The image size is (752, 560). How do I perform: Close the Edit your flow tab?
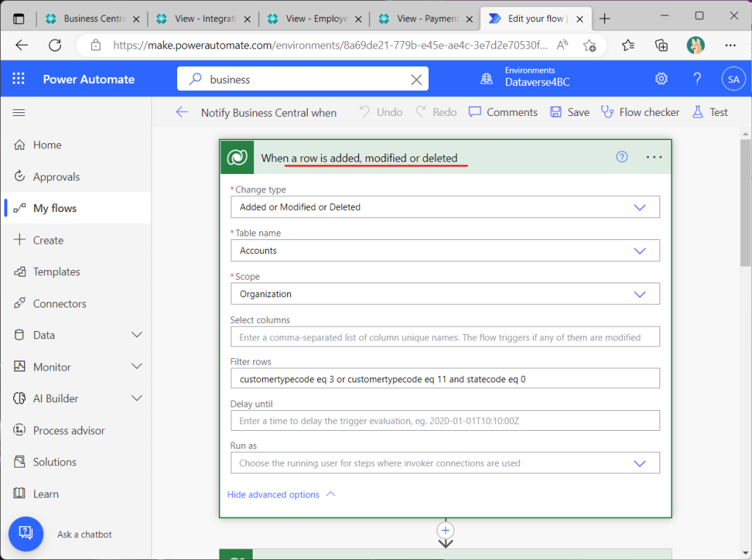coord(579,19)
